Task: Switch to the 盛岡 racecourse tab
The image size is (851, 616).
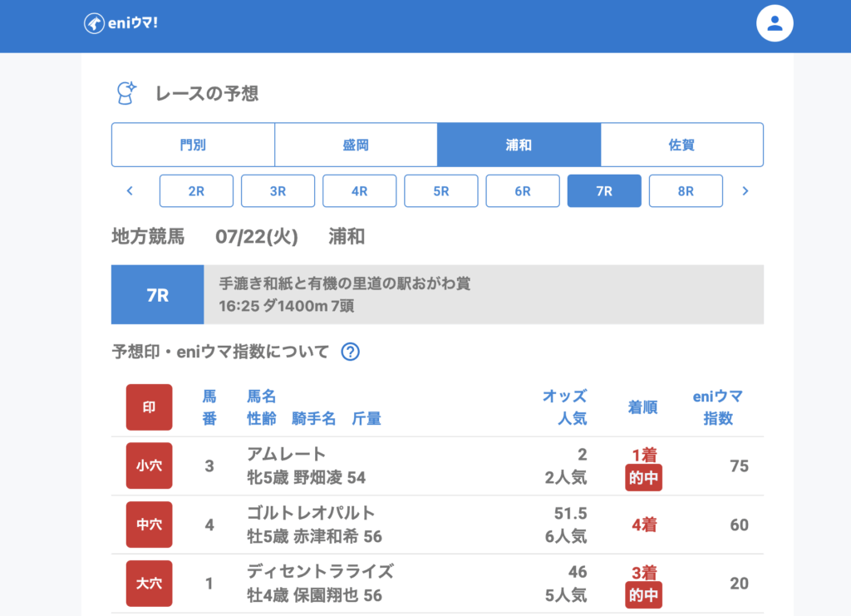Action: click(x=356, y=145)
